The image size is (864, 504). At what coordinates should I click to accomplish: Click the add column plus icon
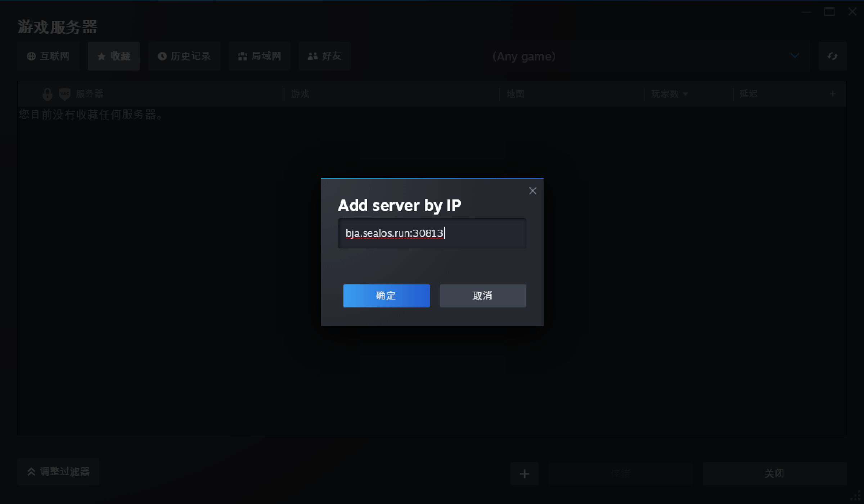[833, 94]
